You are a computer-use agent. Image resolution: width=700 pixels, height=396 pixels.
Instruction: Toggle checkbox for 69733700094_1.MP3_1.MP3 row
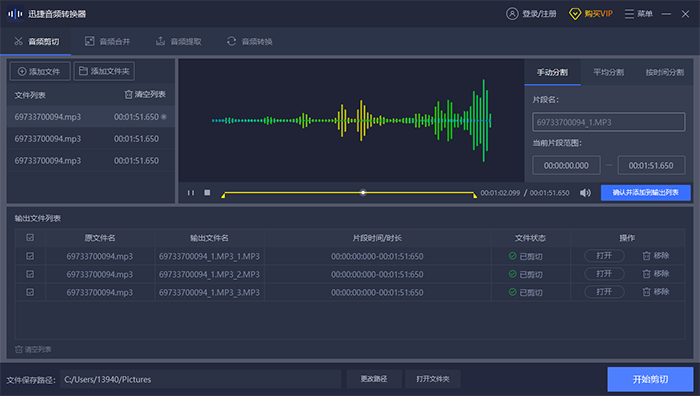coord(30,256)
